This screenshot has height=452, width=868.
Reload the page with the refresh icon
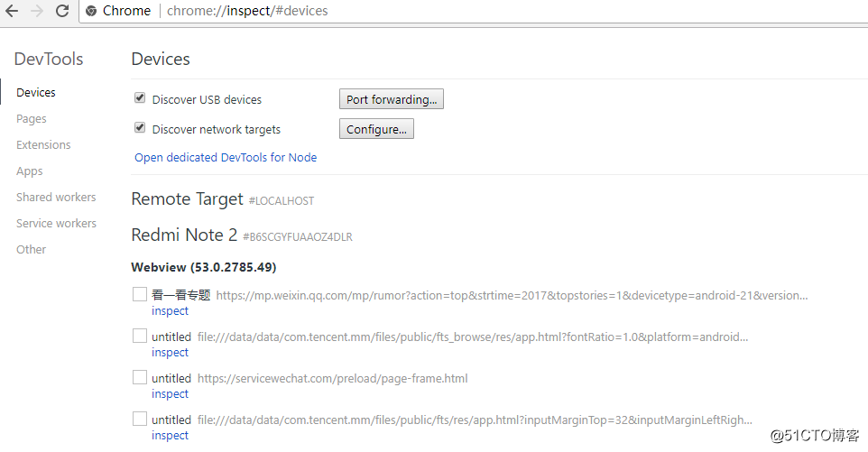point(62,11)
